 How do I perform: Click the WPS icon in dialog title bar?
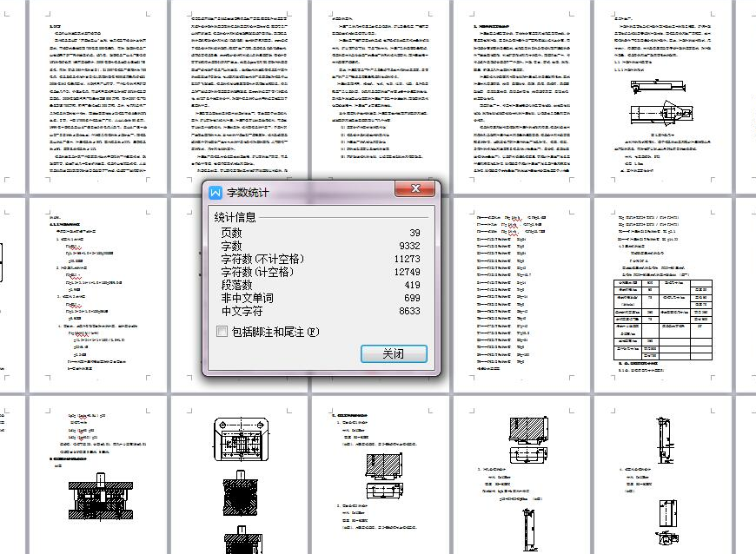click(x=215, y=193)
